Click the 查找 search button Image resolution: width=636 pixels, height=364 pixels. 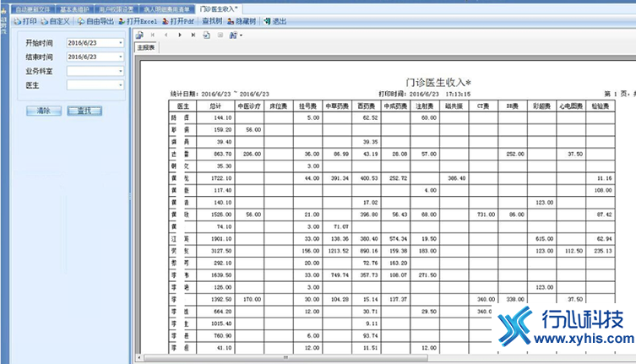pos(84,111)
